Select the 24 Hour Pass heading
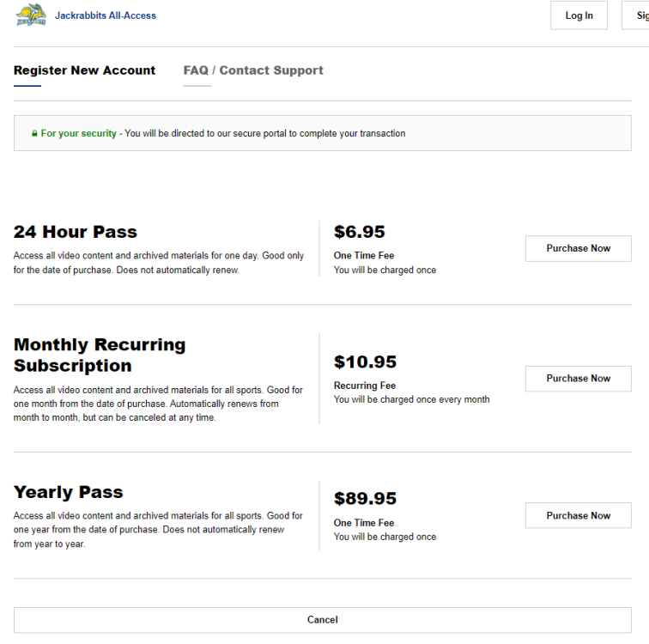 click(x=76, y=232)
